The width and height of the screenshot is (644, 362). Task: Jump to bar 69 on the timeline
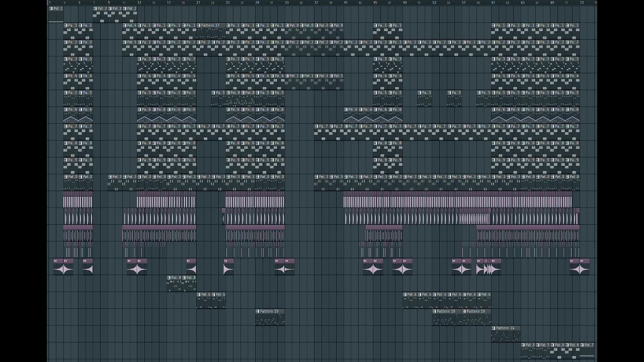pyautogui.click(x=552, y=3)
